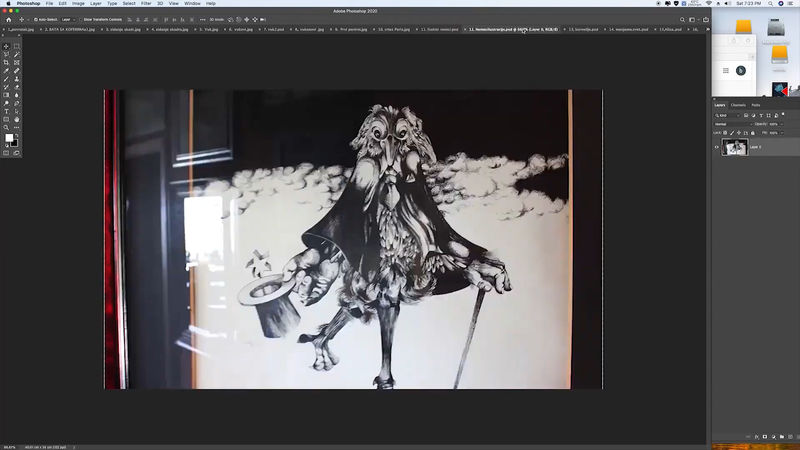Toggle the type layer filter icon
This screenshot has width=800, height=450.
tap(761, 115)
